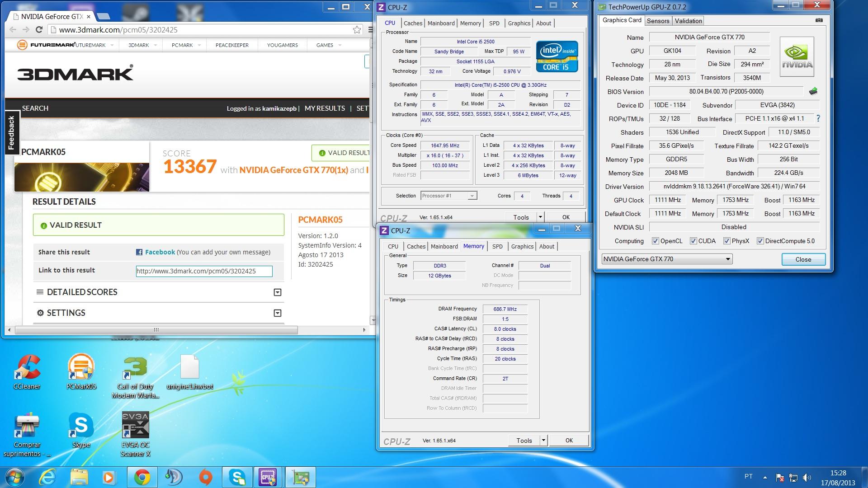Viewport: 868px width, 488px height.
Task: Click OK in CPU-Z Memory window
Action: 569,440
